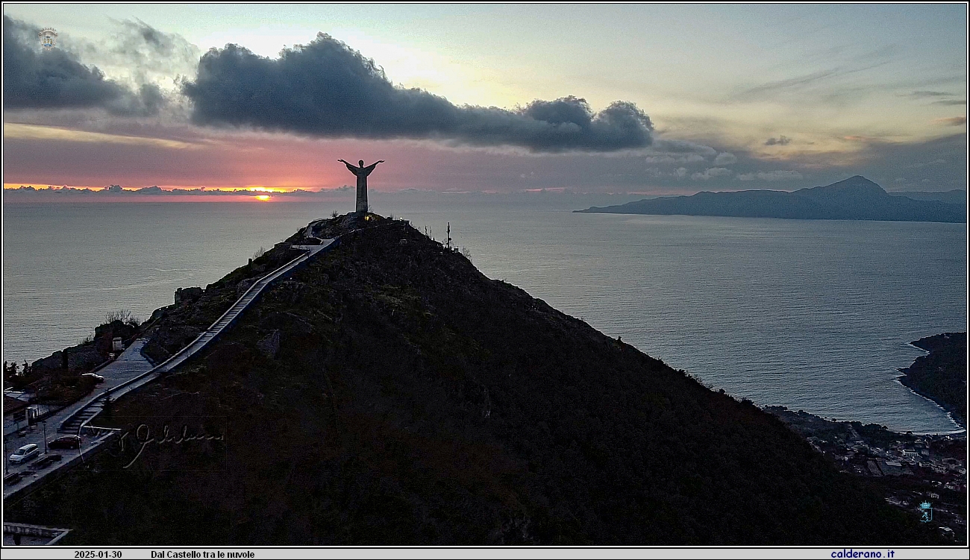Open the calderano.it link
Viewport: 970px width, 560px height.
862,554
